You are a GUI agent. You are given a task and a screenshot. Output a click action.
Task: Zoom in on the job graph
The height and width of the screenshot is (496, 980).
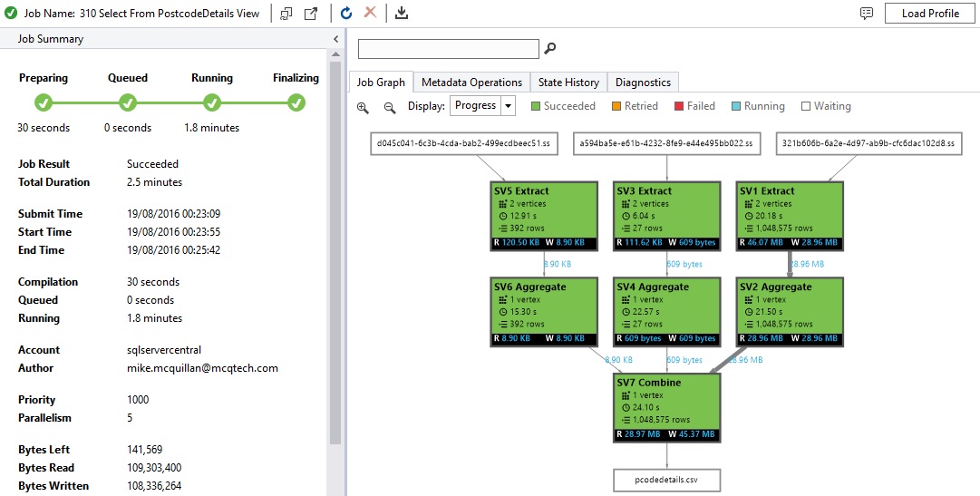click(363, 107)
